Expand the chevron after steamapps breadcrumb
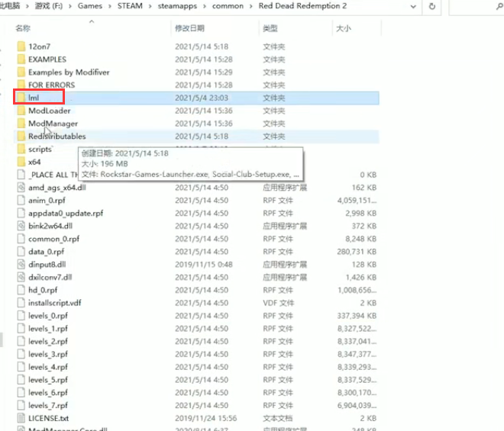 205,6
